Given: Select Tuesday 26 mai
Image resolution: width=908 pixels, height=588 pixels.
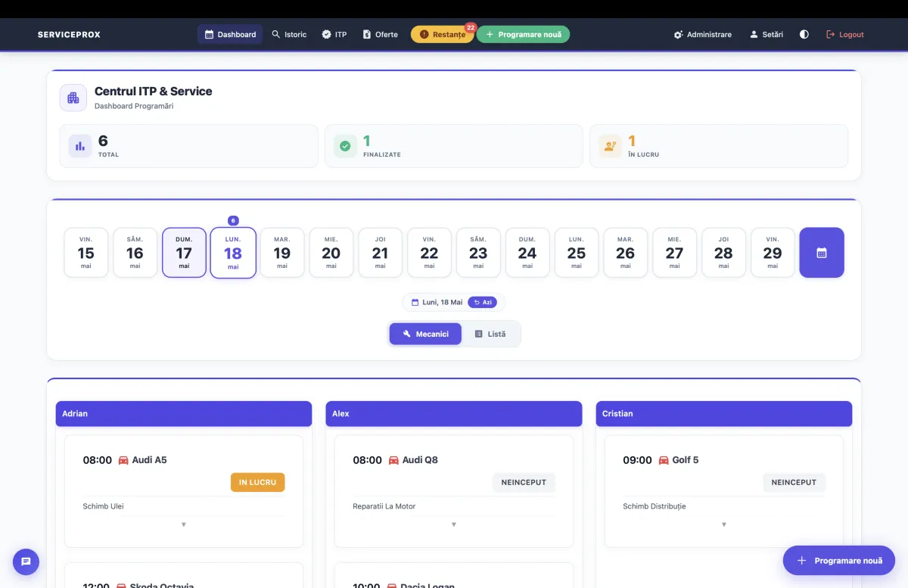Looking at the screenshot, I should (625, 253).
